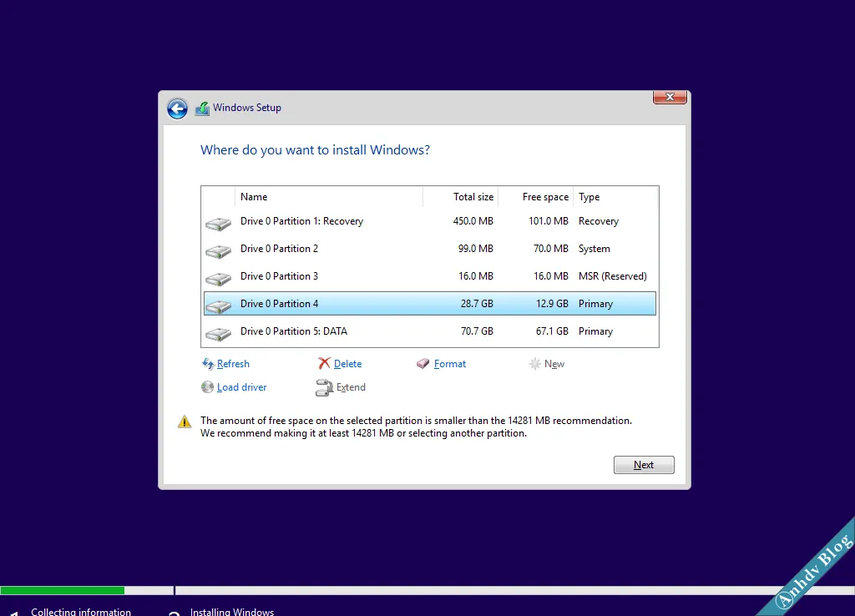Click the Refresh icon with blue arrows
855x616 pixels.
click(x=206, y=363)
